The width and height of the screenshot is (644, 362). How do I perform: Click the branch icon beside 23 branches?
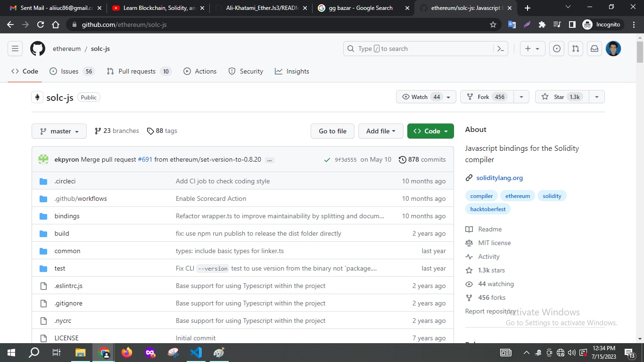[98, 131]
